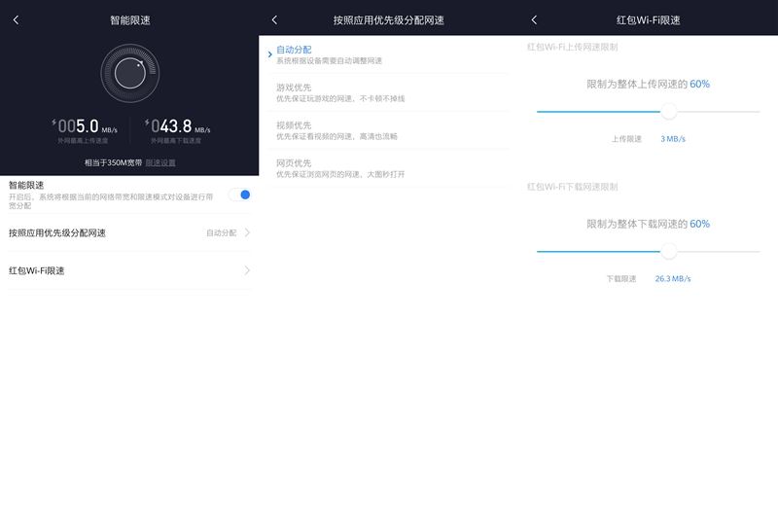Open 红包Wi-Fi限速 chevron arrow
This screenshot has height=532, width=778.
click(247, 270)
